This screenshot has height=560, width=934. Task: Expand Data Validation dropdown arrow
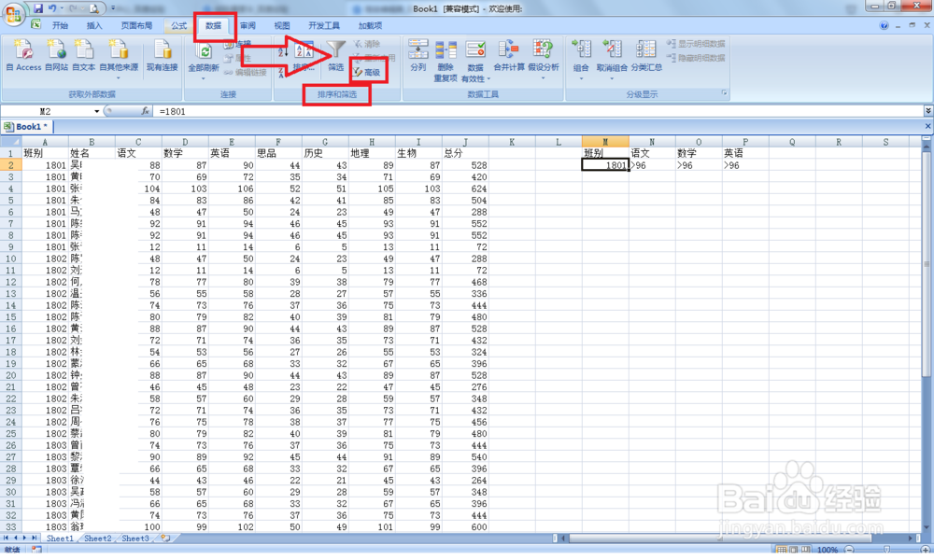tap(488, 78)
